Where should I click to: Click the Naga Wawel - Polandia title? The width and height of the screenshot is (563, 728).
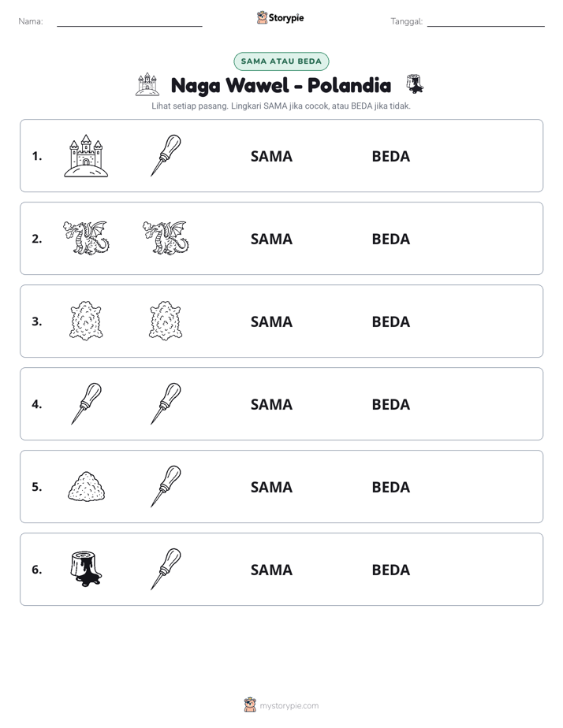pyautogui.click(x=281, y=85)
